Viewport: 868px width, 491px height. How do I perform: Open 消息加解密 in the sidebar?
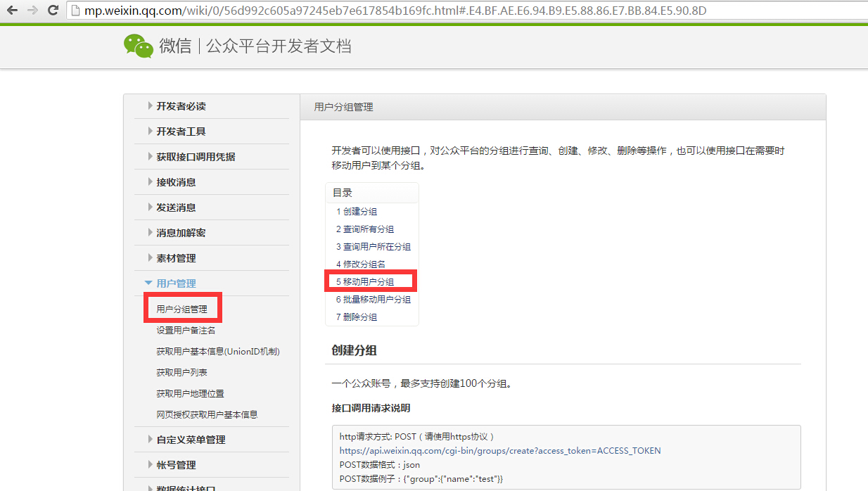(181, 233)
